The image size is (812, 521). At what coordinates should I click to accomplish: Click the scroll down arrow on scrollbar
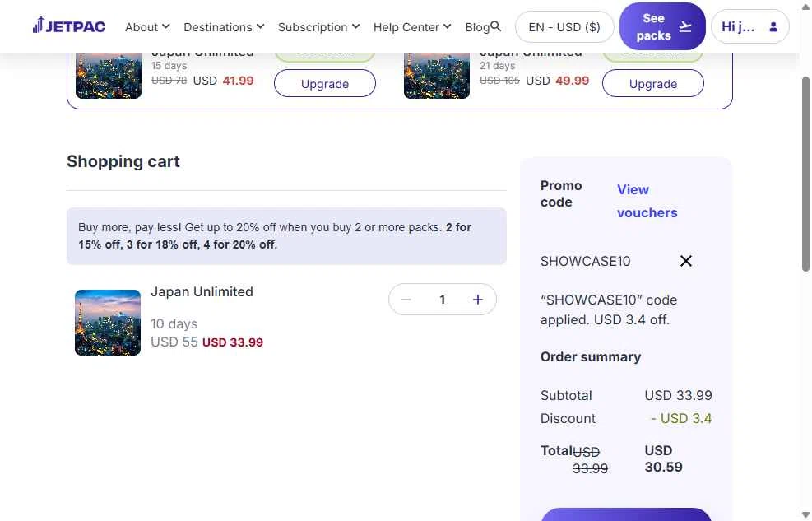pyautogui.click(x=805, y=515)
